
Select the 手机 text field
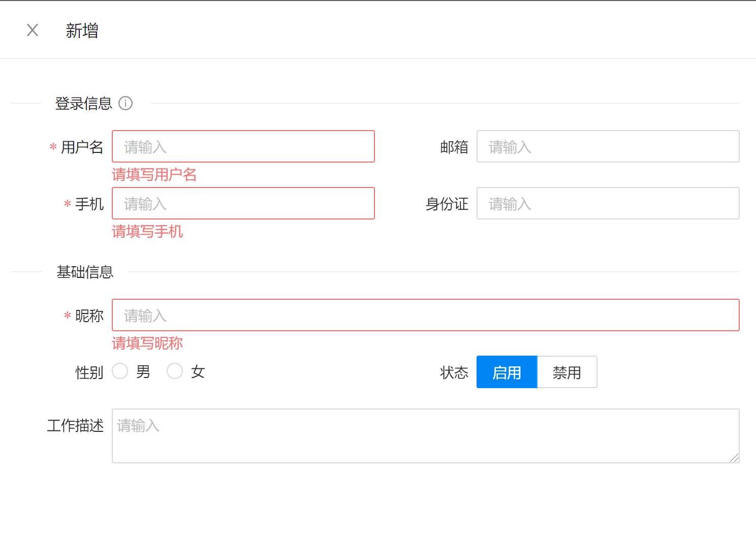[243, 204]
